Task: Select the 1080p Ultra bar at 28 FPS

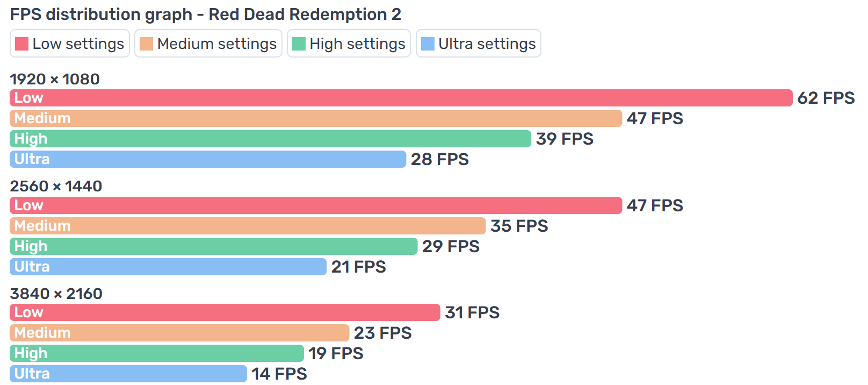Action: tap(208, 159)
